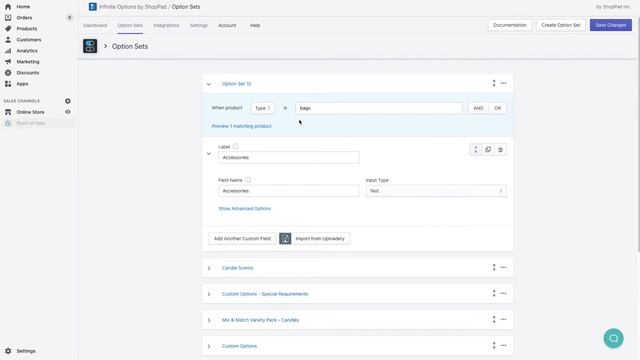Image resolution: width=640 pixels, height=360 pixels.
Task: Click reorder handle of Accessories field
Action: point(476,150)
